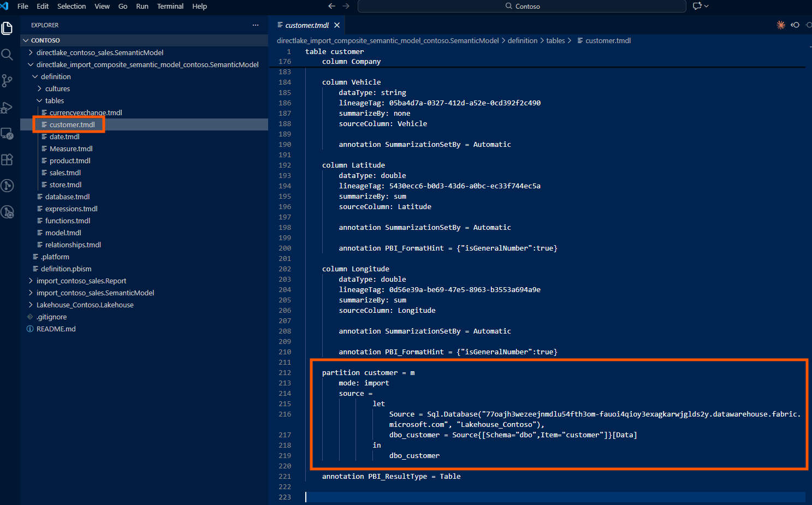The image size is (812, 505).
Task: Open the Remote Explorer view
Action: click(x=7, y=133)
